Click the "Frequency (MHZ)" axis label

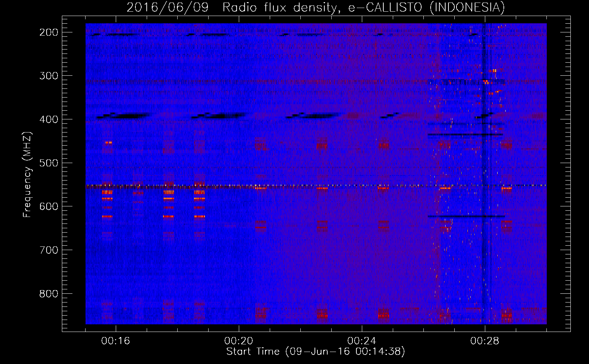click(27, 175)
